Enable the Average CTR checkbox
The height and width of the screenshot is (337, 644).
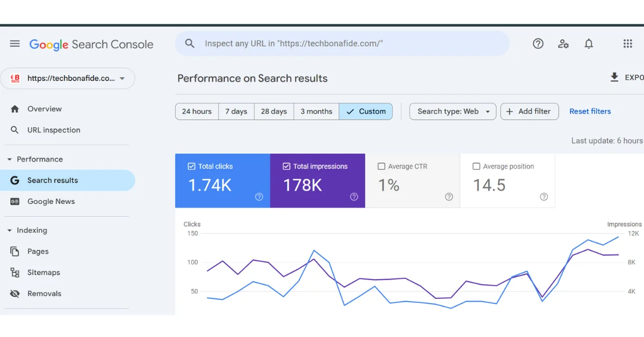[x=382, y=166]
